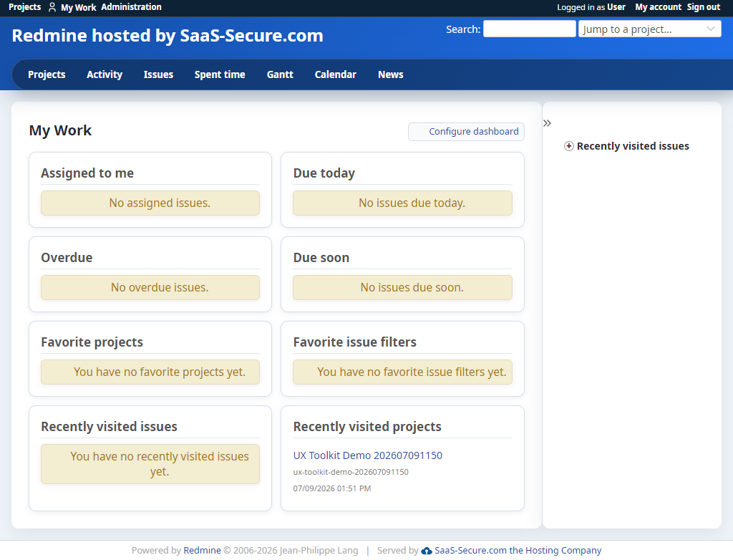Open the Administration top menu item
733x560 pixels.
(x=132, y=7)
